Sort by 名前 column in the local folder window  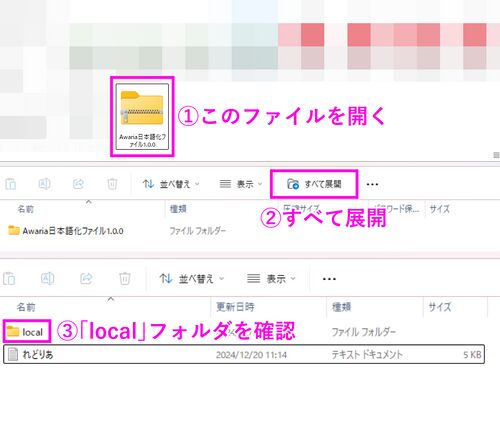(x=26, y=307)
